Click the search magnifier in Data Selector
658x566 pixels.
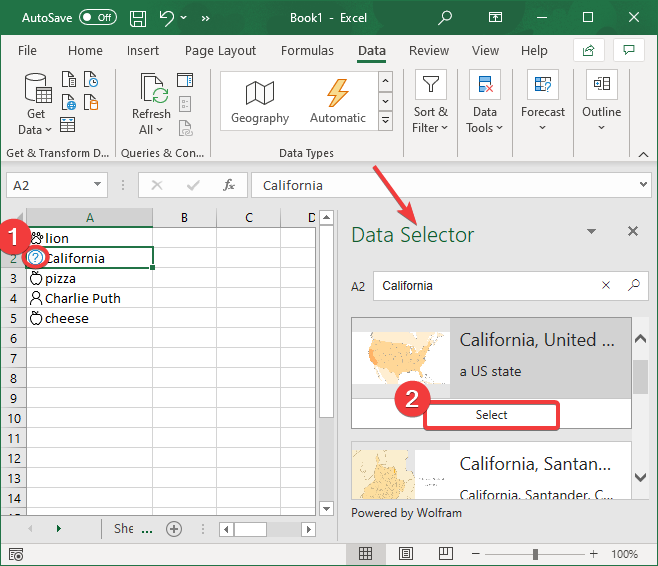pos(634,286)
